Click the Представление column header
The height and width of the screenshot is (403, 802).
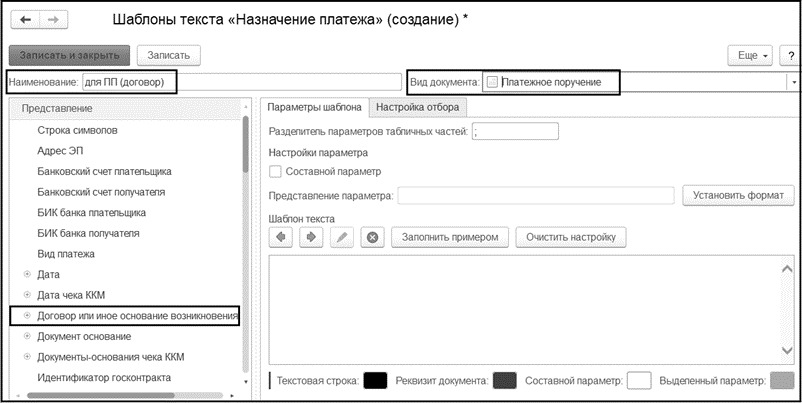tap(126, 108)
